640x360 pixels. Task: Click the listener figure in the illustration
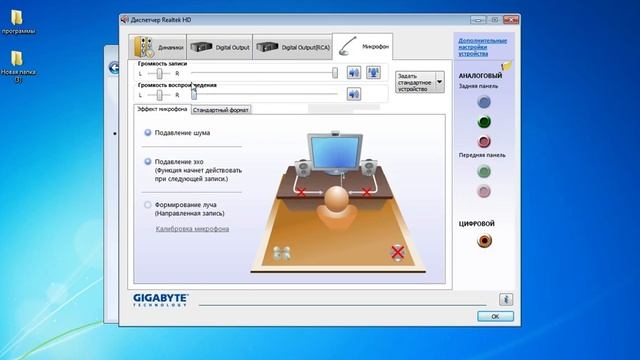click(x=337, y=208)
